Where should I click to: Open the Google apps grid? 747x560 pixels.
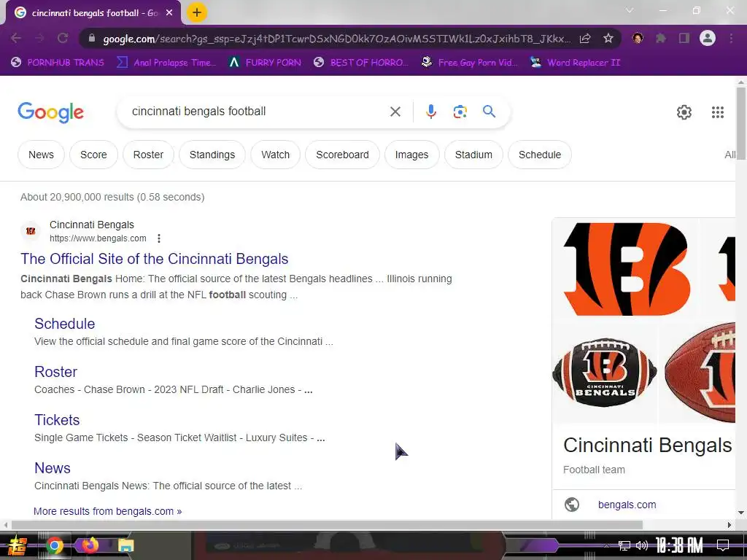tap(718, 112)
